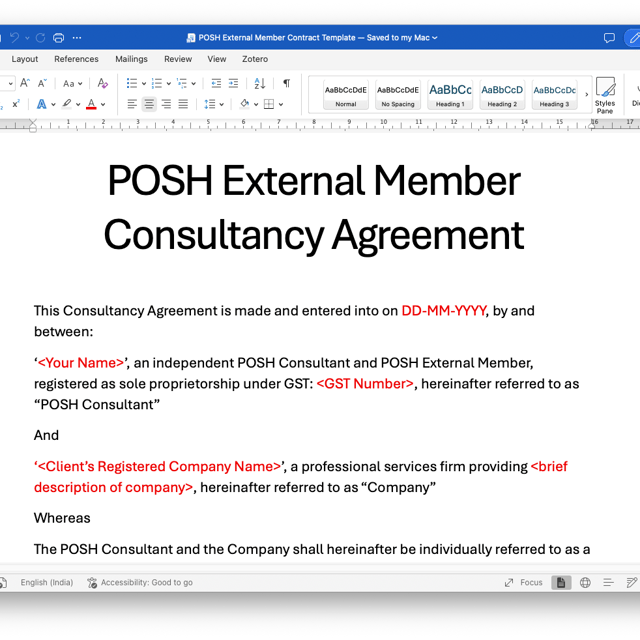The width and height of the screenshot is (640, 640).
Task: Apply the Heading 2 style
Action: pyautogui.click(x=502, y=95)
